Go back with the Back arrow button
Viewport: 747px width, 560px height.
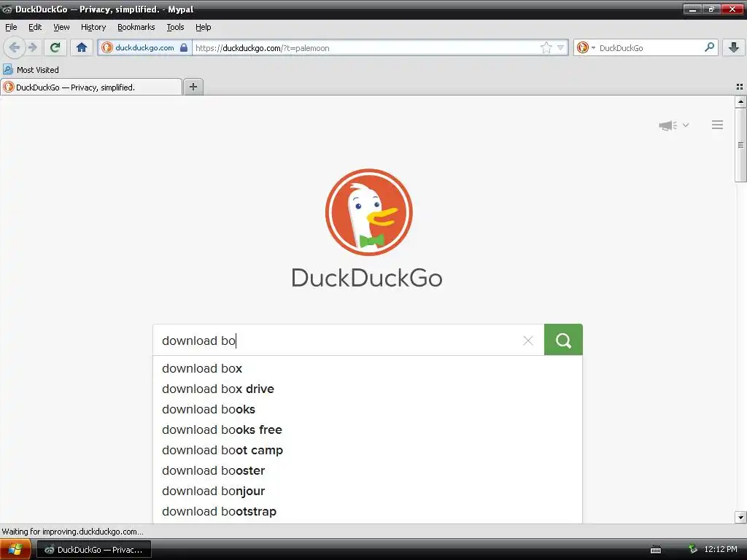[15, 47]
